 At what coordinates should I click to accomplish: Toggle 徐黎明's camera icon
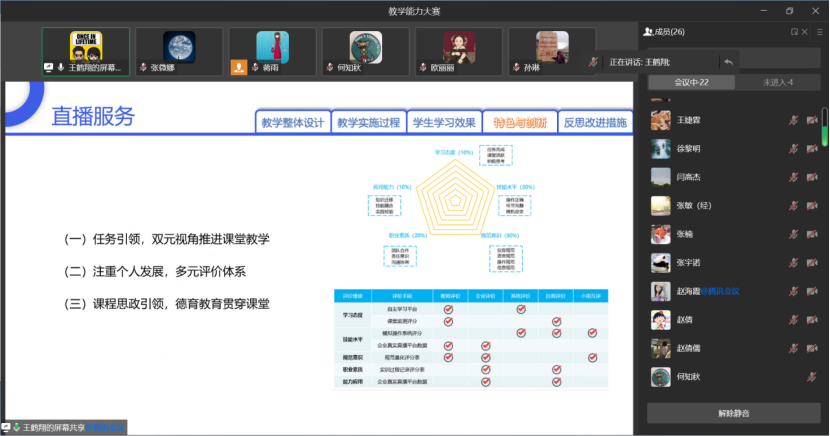click(811, 149)
